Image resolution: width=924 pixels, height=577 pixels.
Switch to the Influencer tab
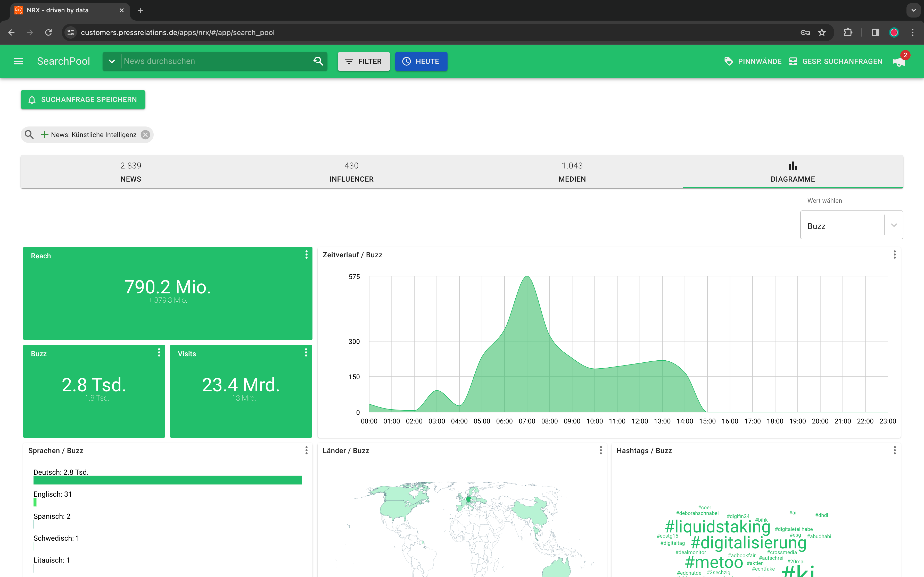coord(351,172)
